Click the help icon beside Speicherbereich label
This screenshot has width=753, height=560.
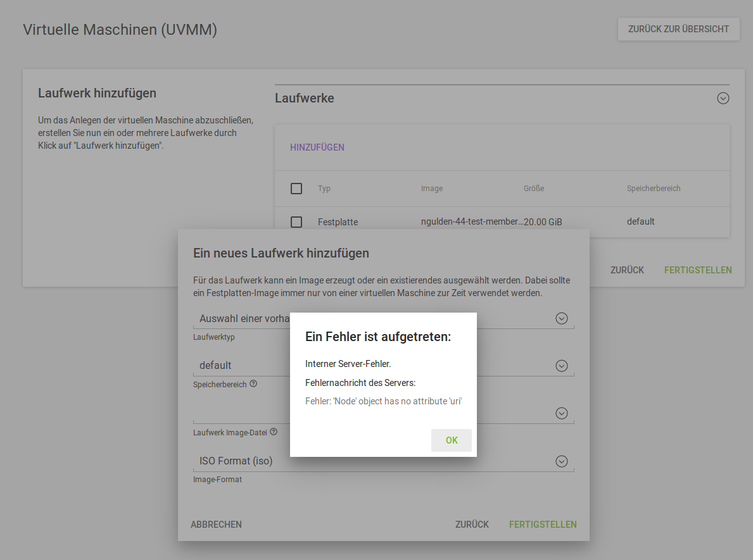point(253,383)
